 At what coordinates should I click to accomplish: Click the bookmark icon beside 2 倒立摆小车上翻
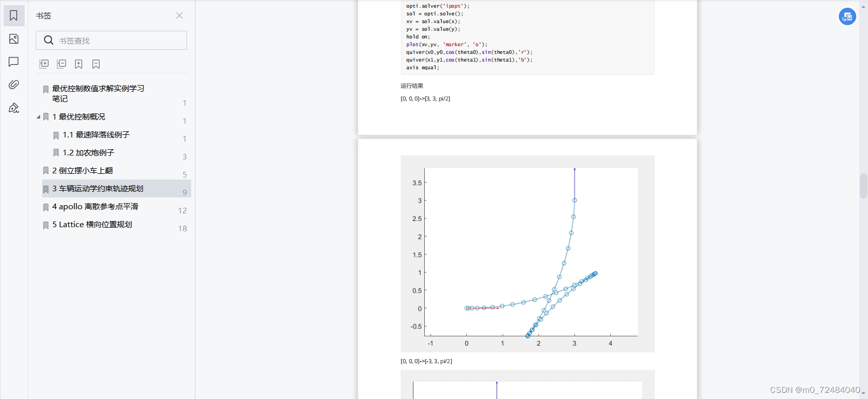tap(46, 171)
